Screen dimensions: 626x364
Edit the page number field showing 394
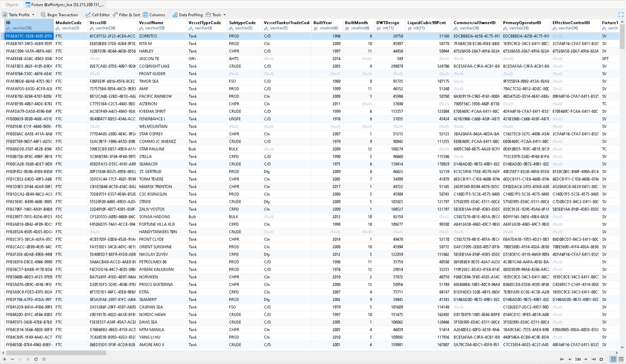pos(578,360)
